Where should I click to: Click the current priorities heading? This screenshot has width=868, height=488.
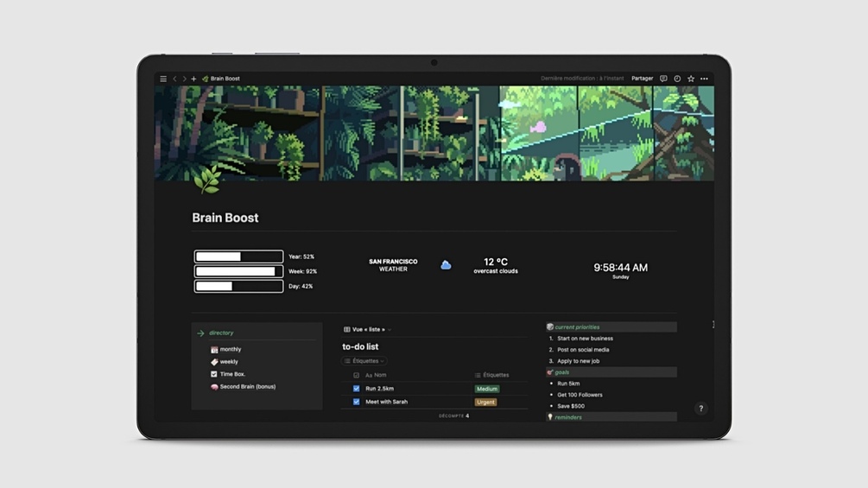pyautogui.click(x=577, y=327)
